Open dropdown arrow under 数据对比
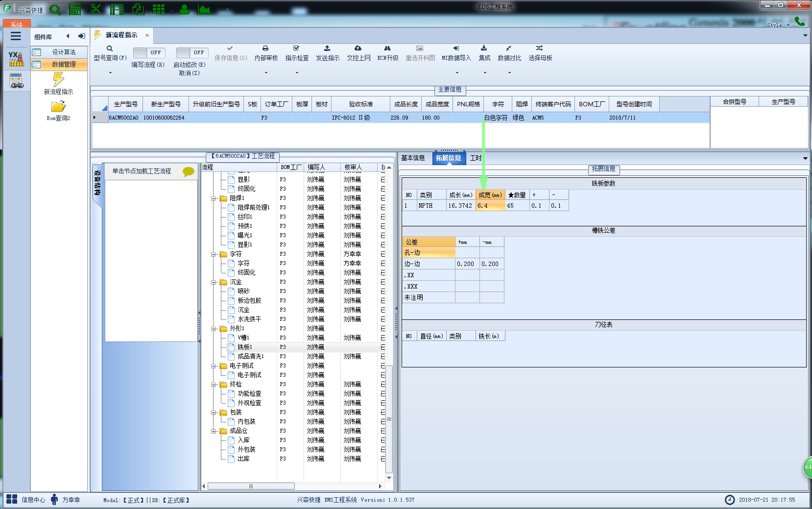812x509 pixels. coord(509,73)
